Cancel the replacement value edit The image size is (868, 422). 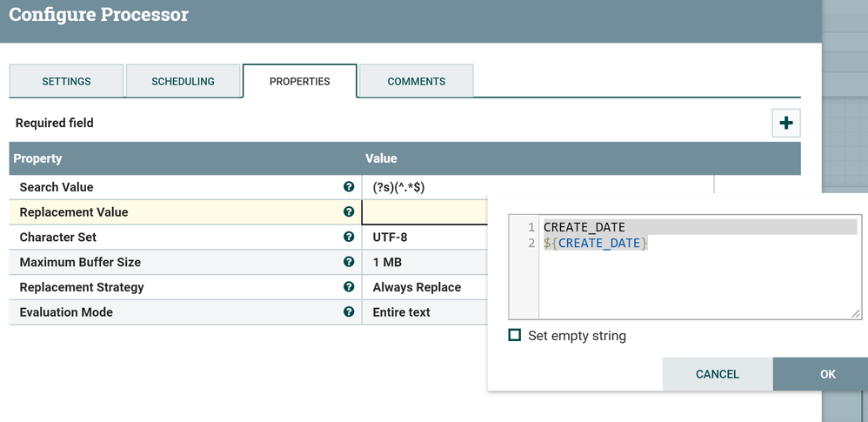click(x=717, y=374)
